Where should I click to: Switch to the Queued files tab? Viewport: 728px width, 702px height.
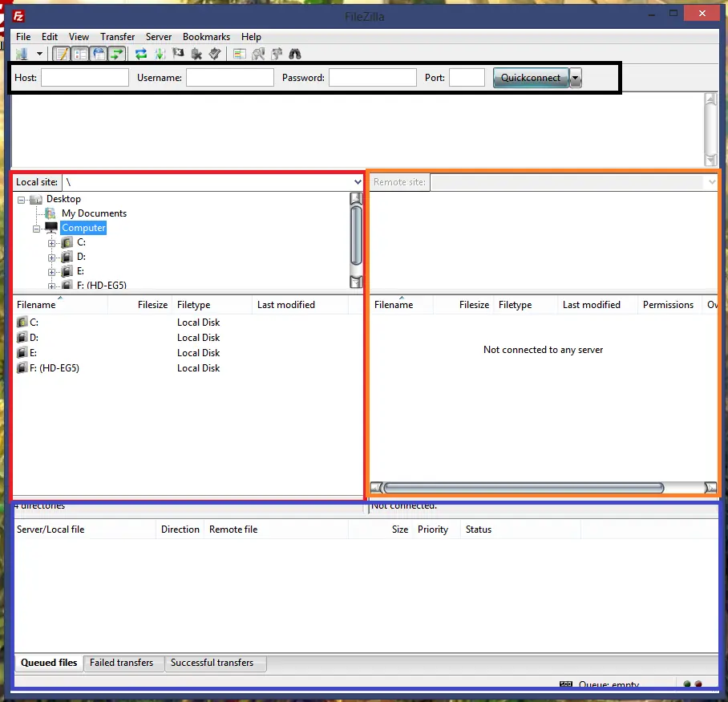(49, 663)
